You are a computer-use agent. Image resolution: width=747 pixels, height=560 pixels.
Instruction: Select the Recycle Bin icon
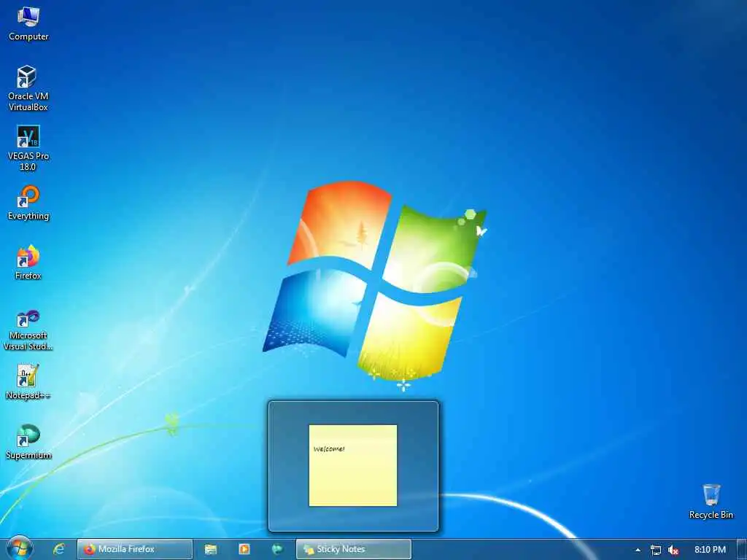[711, 502]
